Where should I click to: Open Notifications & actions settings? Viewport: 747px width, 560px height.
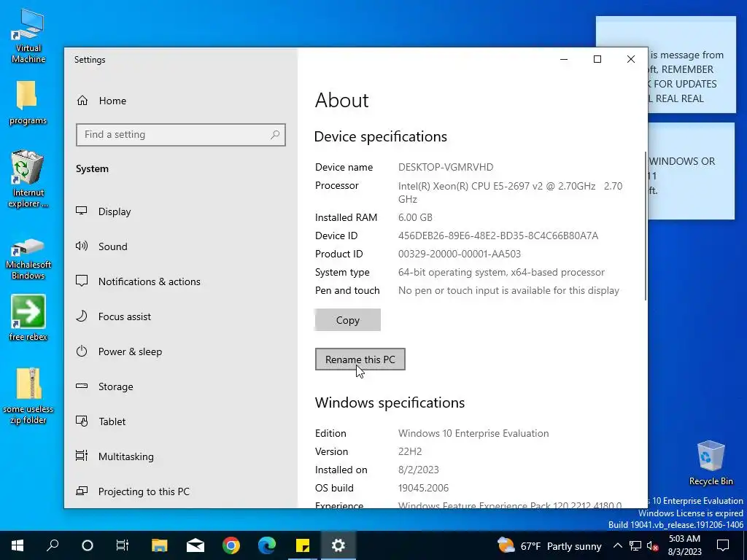(181, 281)
